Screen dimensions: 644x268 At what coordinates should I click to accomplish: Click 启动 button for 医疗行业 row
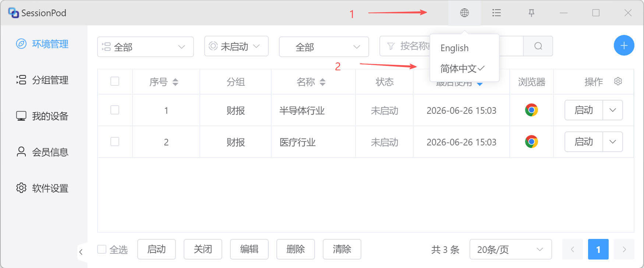point(584,142)
